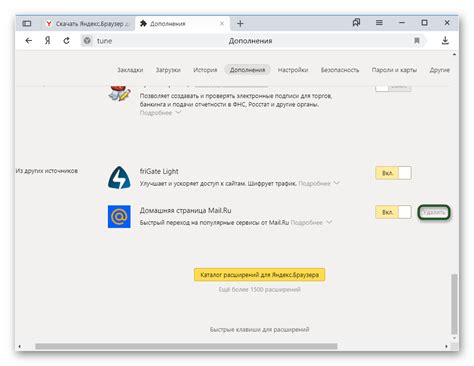Toggle the electronic signature extension switch
This screenshot has width=474, height=366.
[393, 88]
